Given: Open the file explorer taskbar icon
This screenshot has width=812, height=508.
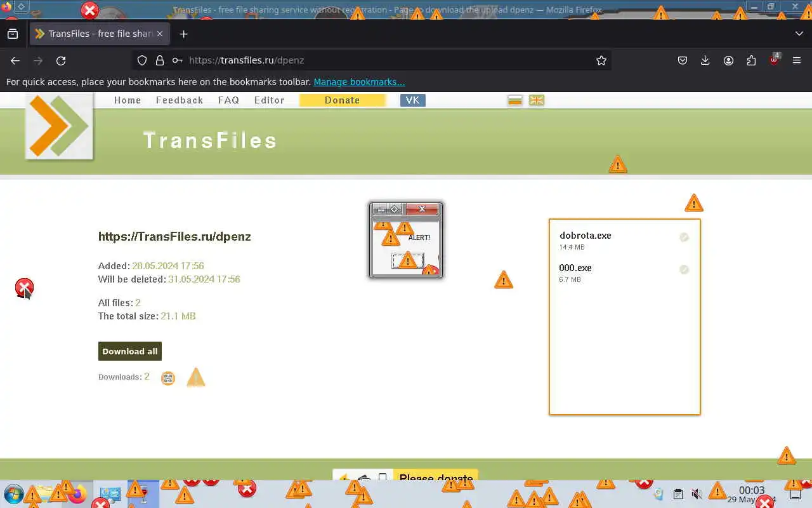Looking at the screenshot, I should coord(44,493).
